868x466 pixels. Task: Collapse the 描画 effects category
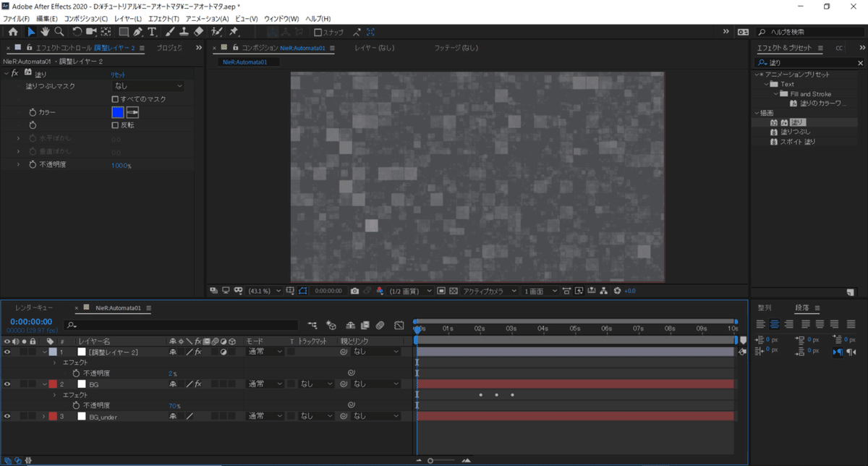pos(757,113)
